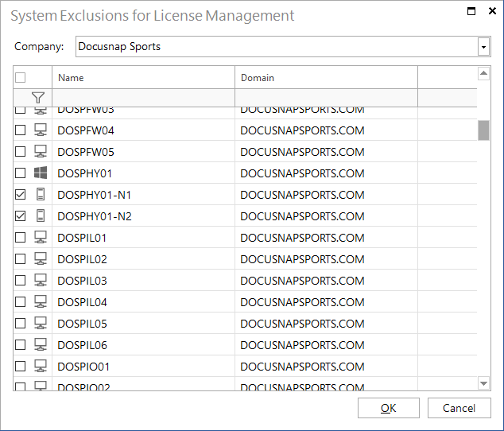Image resolution: width=504 pixels, height=431 pixels.
Task: Check the DOSPIO01 checkbox
Action: click(x=20, y=367)
